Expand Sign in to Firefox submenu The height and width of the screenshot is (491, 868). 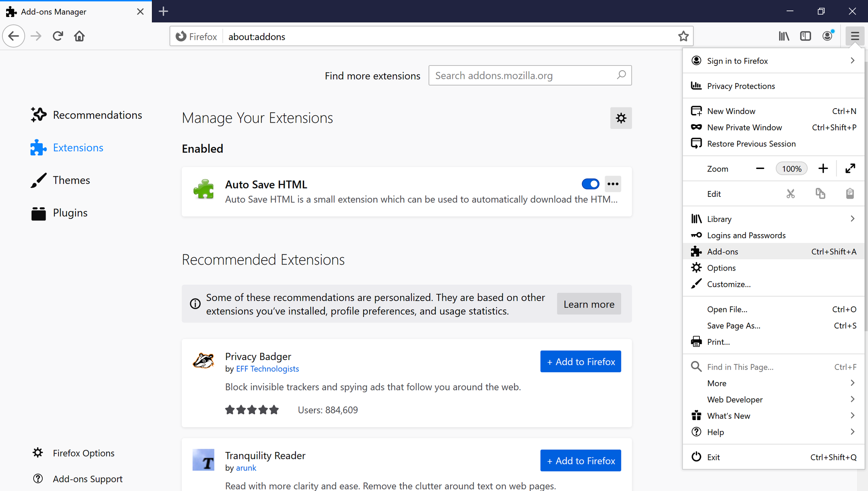tap(852, 61)
